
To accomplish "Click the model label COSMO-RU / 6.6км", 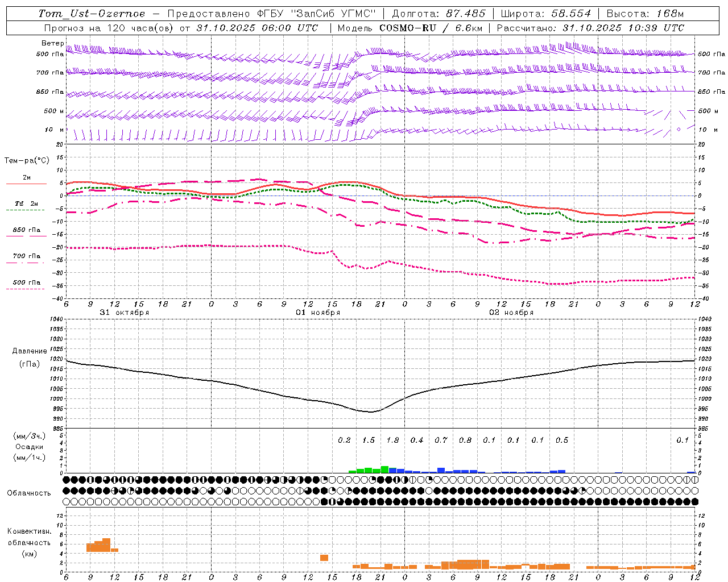I will point(431,28).
